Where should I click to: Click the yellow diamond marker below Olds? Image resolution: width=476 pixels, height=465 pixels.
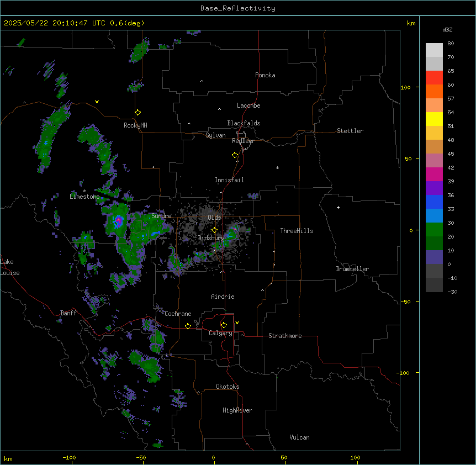214,230
